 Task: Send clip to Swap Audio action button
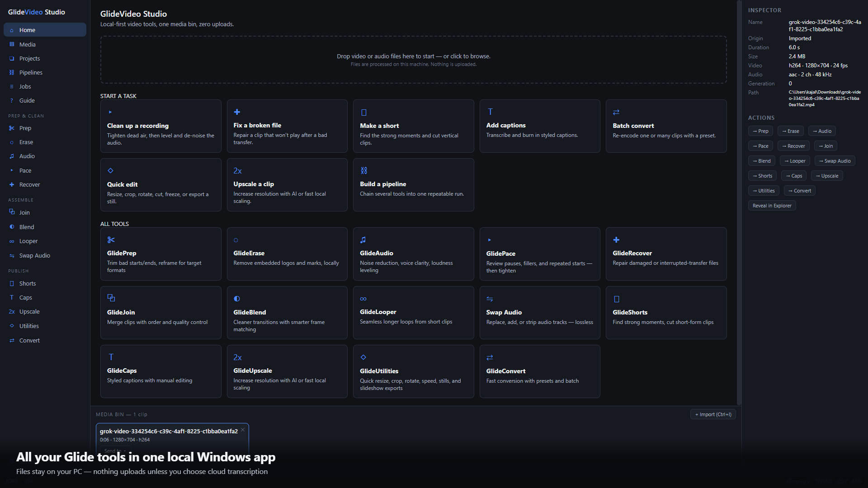click(x=835, y=161)
